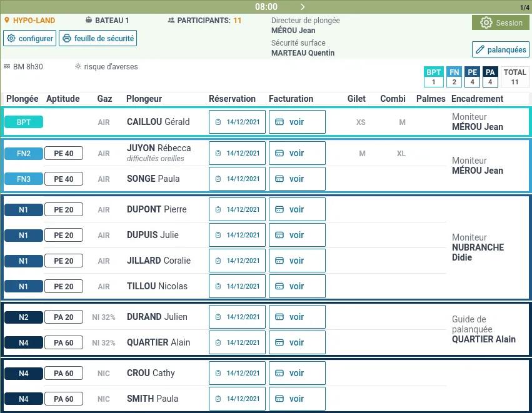The image size is (532, 413).
Task: Select the TOTAL tab showing 11
Action: [x=514, y=76]
